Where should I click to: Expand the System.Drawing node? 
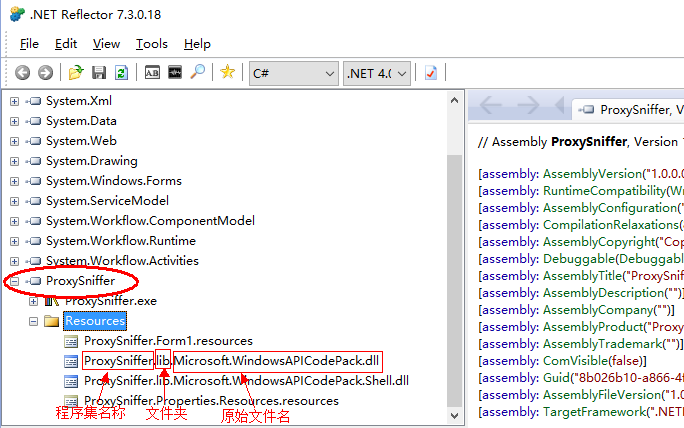pyautogui.click(x=14, y=161)
